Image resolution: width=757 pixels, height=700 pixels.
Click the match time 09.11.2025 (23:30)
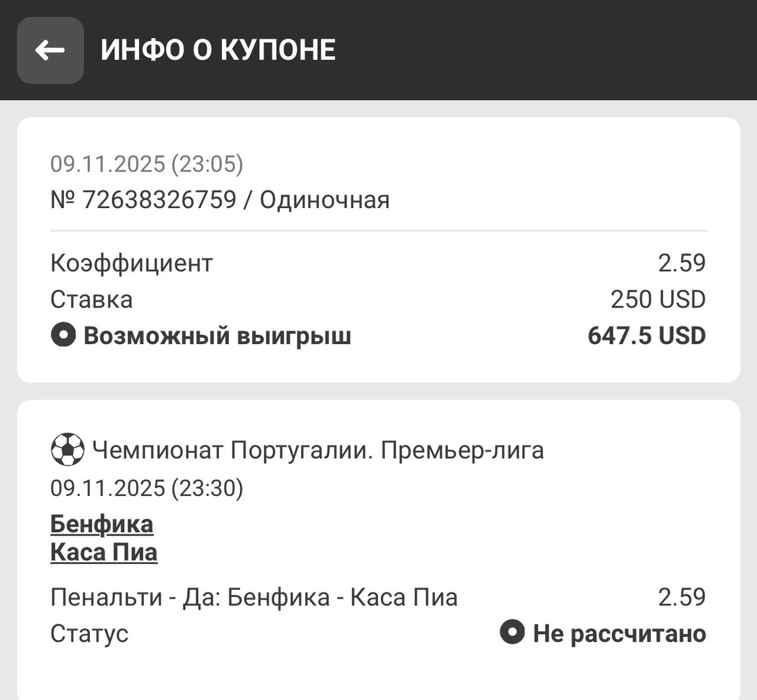click(x=147, y=488)
